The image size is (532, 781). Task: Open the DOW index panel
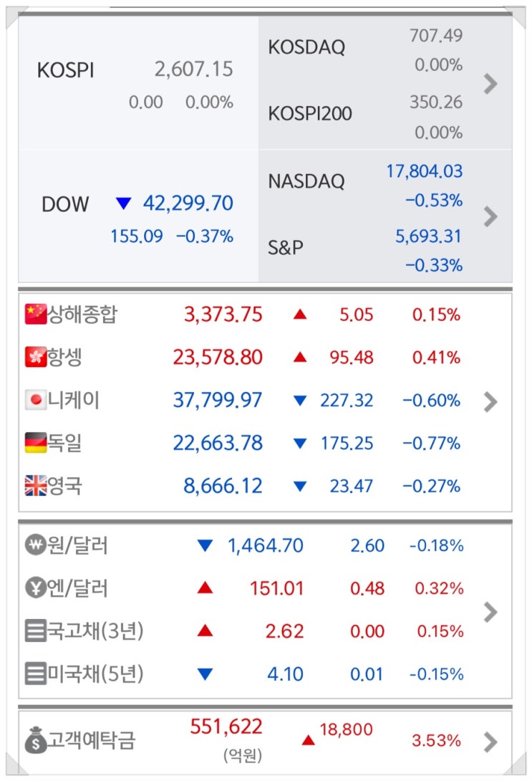(x=137, y=216)
